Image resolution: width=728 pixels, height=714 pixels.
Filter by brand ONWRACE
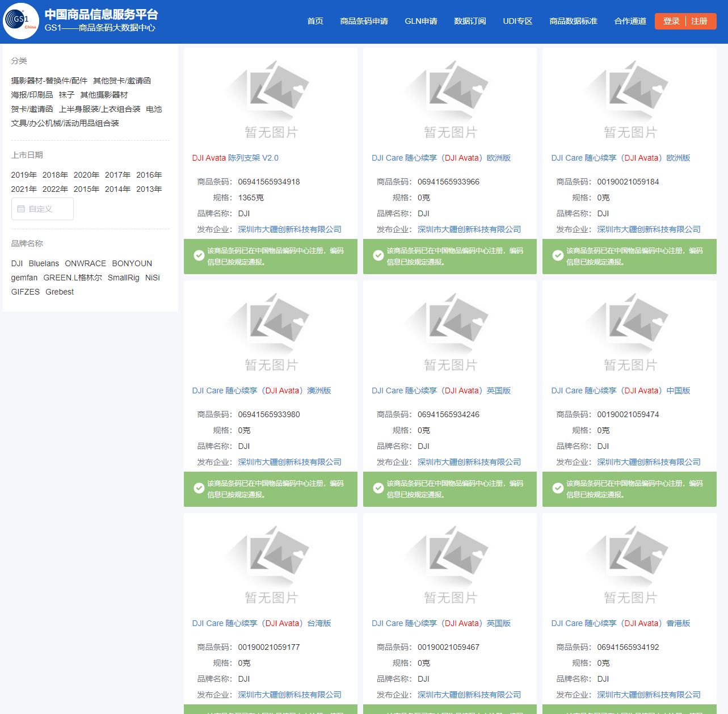tap(86, 263)
